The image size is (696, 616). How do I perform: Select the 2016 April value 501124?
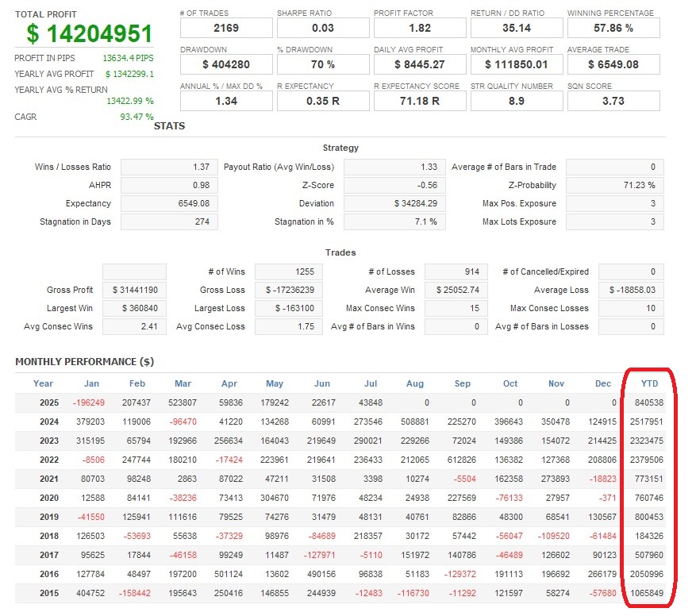tap(229, 575)
